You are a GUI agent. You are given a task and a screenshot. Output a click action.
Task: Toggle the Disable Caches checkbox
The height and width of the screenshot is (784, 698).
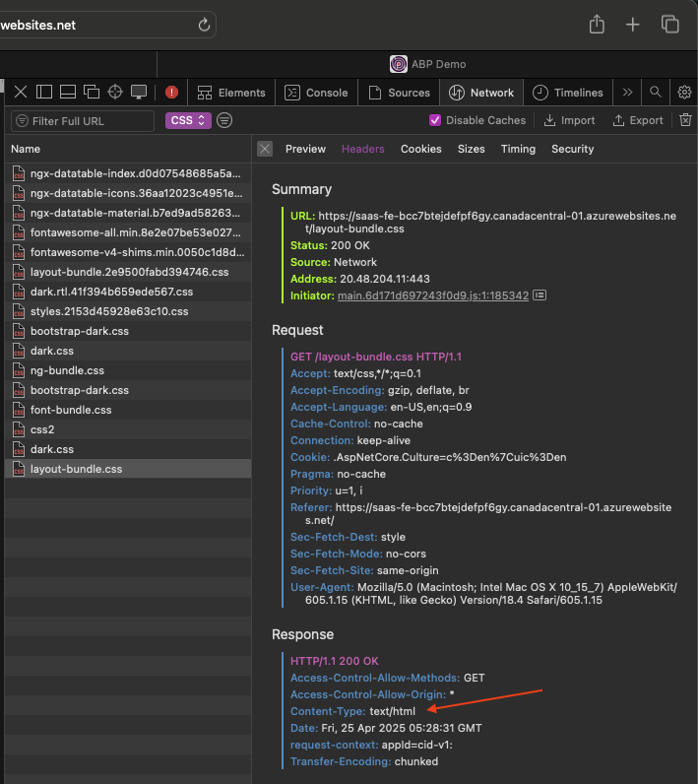coord(435,120)
